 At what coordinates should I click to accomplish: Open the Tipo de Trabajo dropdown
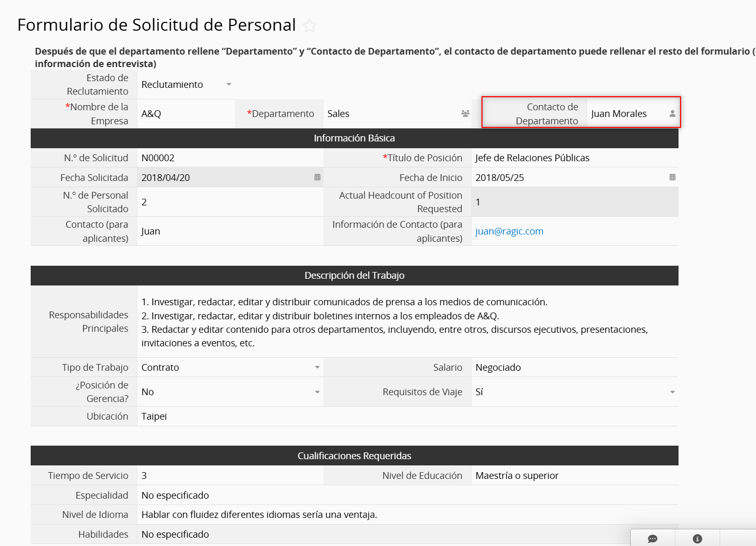click(317, 367)
